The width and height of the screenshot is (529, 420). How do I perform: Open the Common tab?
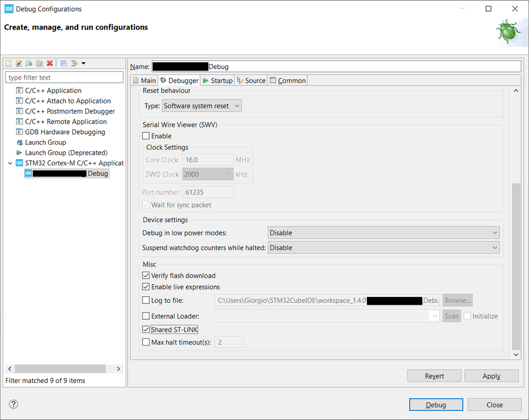[287, 81]
